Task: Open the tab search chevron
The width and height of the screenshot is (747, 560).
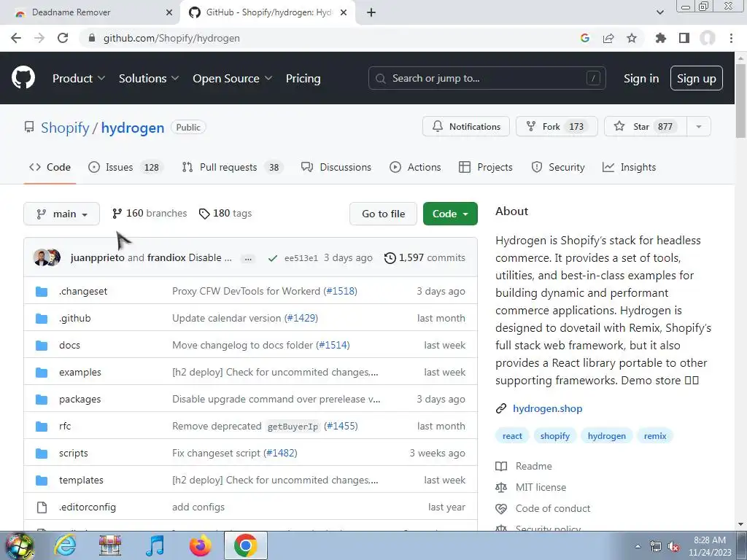Action: pos(659,12)
